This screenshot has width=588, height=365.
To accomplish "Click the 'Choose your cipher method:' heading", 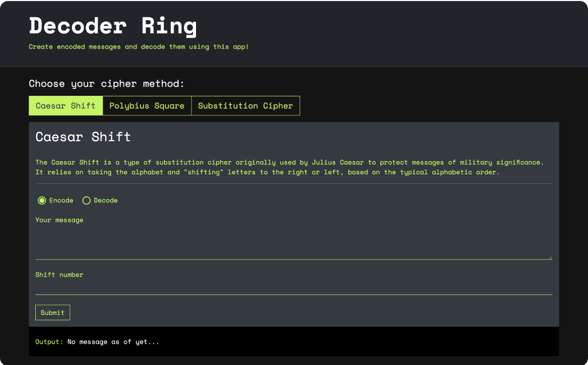I will (x=107, y=84).
